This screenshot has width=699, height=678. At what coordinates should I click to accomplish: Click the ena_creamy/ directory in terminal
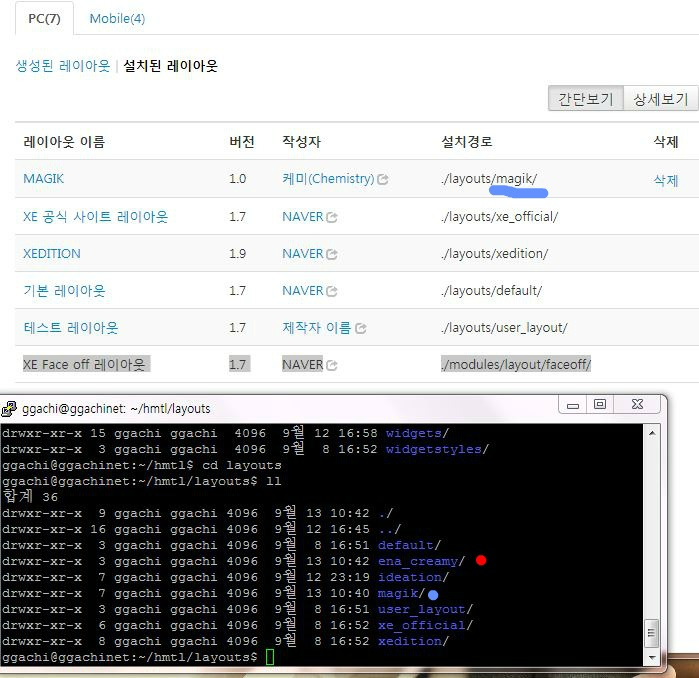[421, 561]
